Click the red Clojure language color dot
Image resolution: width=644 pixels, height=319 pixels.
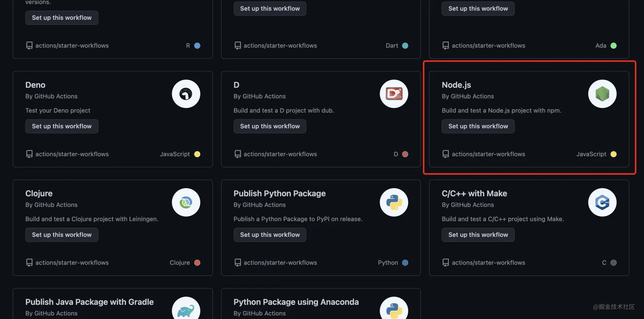click(x=197, y=263)
